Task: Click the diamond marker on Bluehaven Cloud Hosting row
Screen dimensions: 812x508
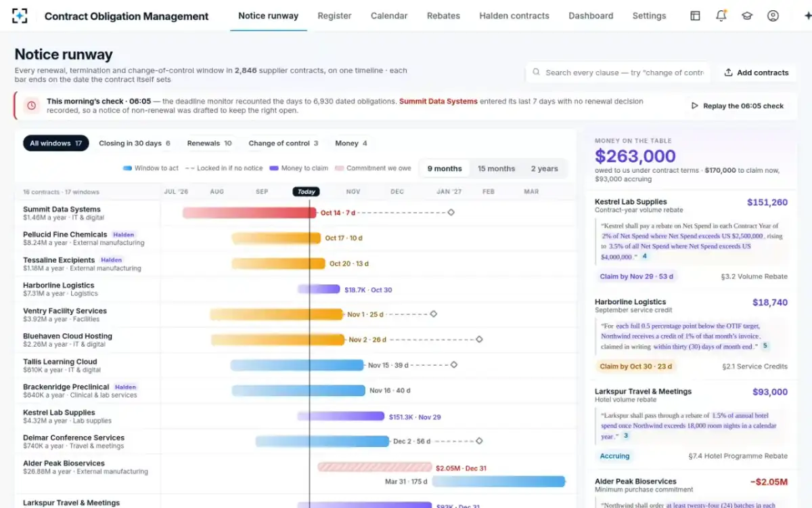Action: click(x=479, y=339)
